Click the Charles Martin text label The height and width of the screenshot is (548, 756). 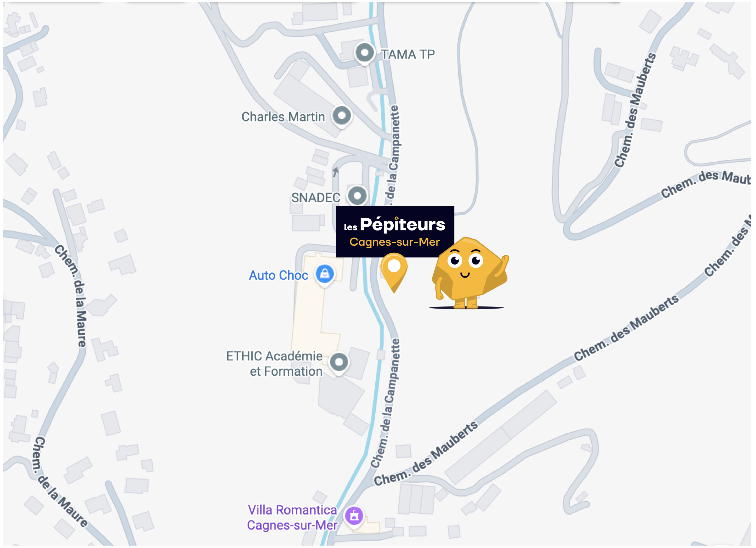pos(283,117)
